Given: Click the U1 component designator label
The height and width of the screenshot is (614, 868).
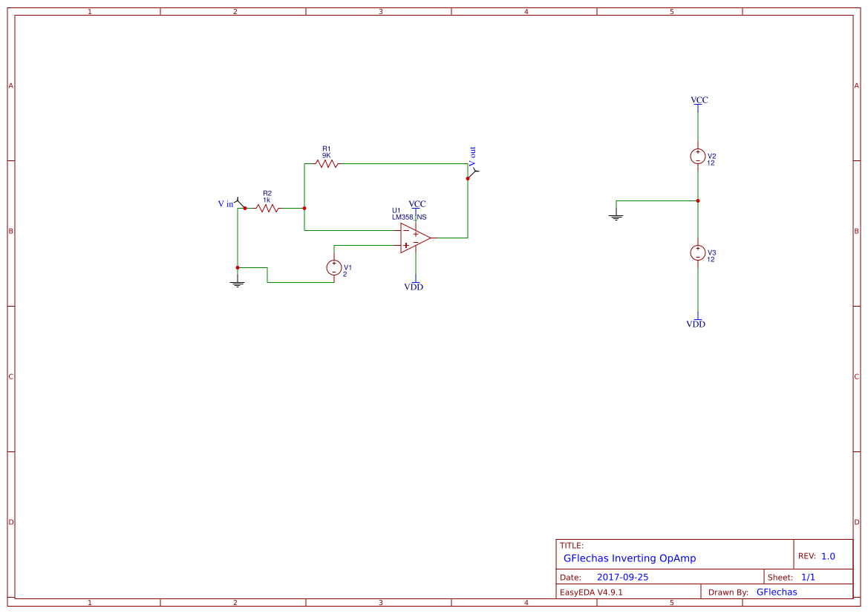Looking at the screenshot, I should pyautogui.click(x=396, y=211).
